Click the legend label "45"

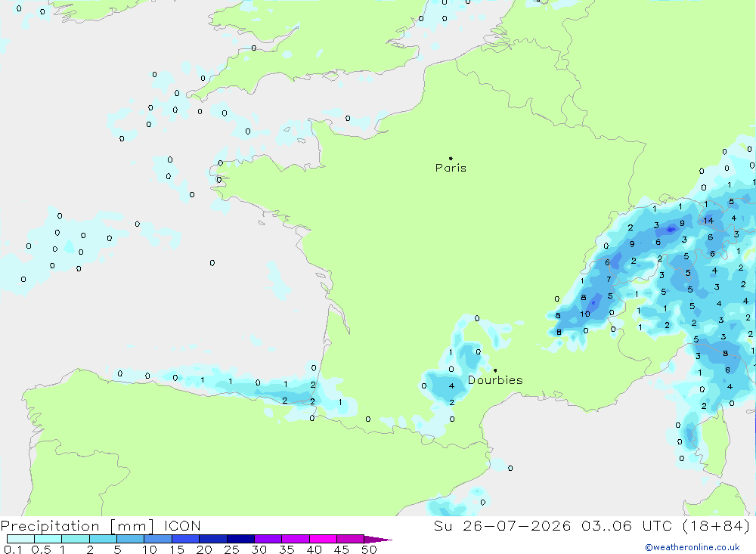pos(342,549)
